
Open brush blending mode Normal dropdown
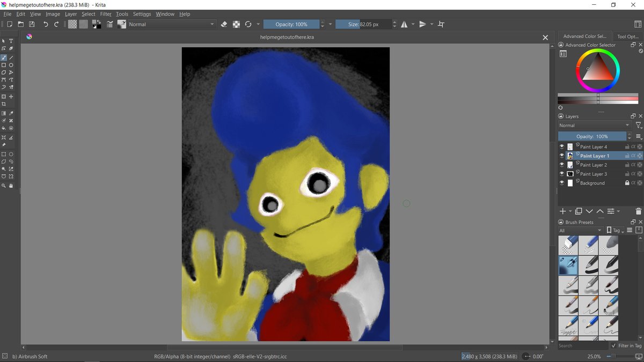(x=171, y=24)
